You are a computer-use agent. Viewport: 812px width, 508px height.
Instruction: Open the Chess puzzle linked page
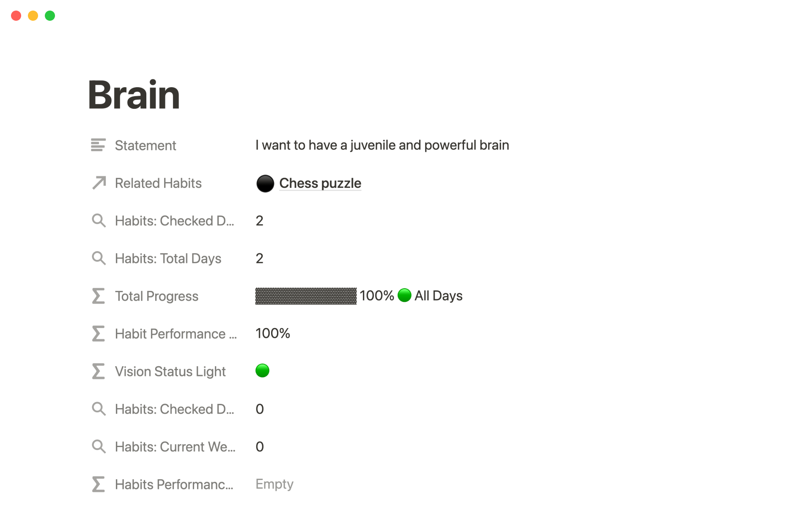[x=320, y=183]
